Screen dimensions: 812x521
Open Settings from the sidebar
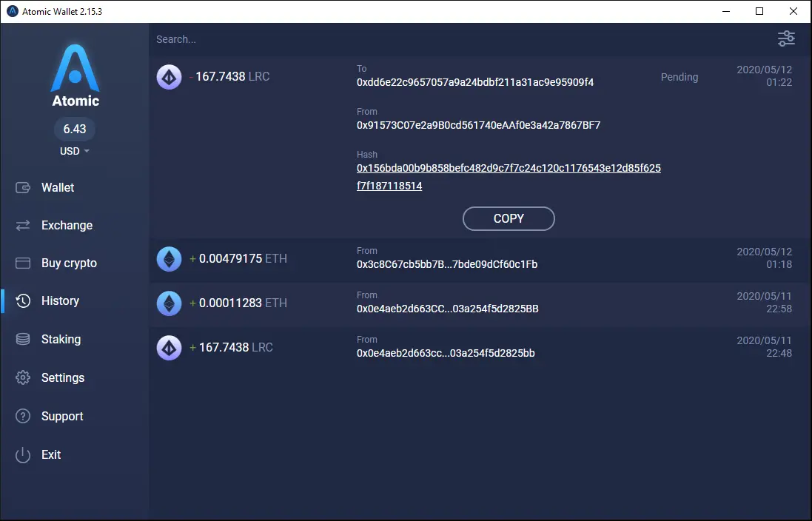click(x=63, y=377)
